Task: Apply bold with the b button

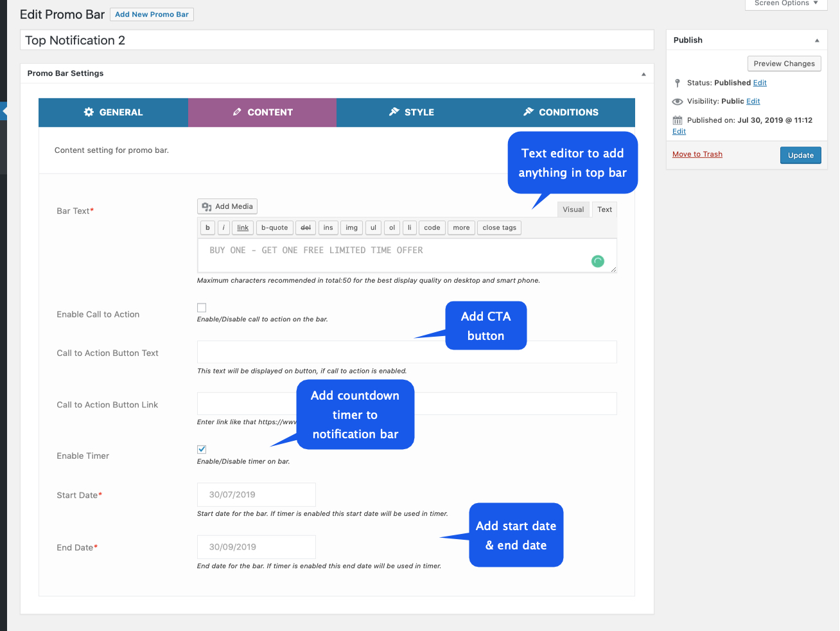Action: pyautogui.click(x=207, y=227)
